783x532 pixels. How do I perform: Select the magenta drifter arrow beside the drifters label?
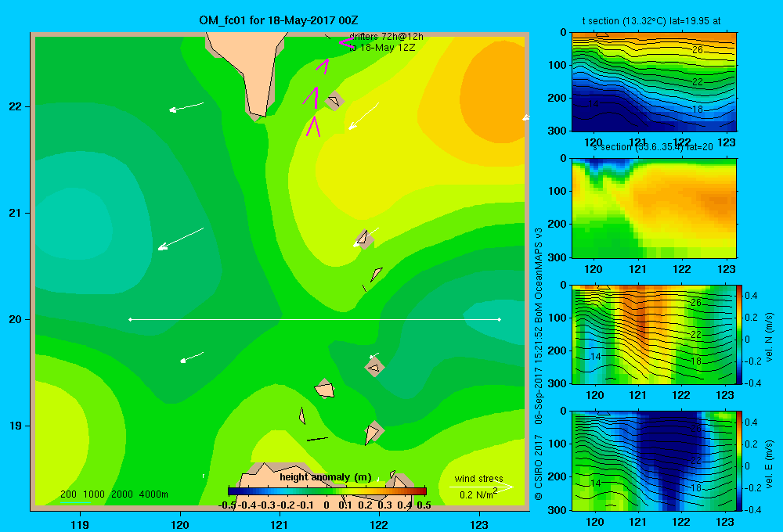tap(346, 43)
